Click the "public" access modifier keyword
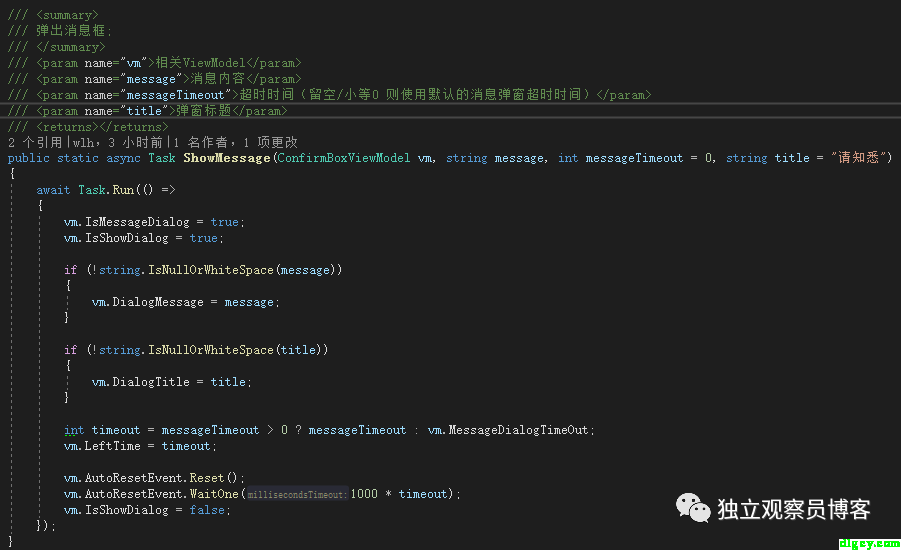This screenshot has height=550, width=901. tap(28, 158)
